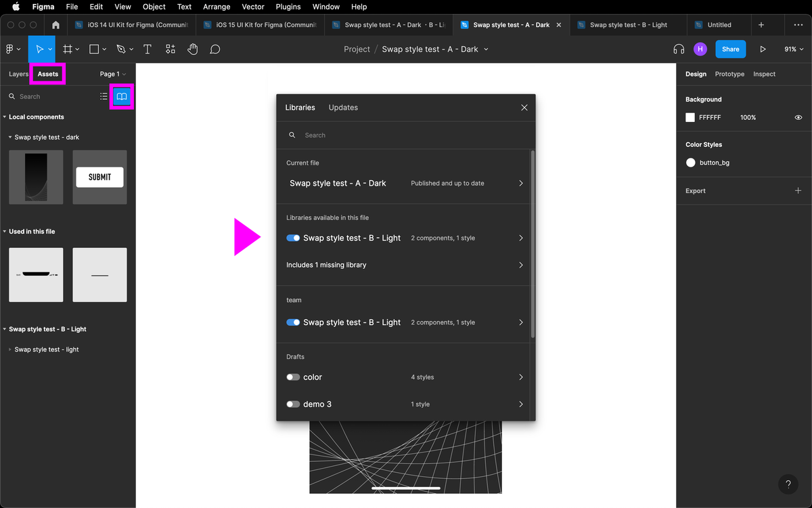Viewport: 812px width, 508px height.
Task: Switch to the Inspect tab
Action: click(x=765, y=75)
